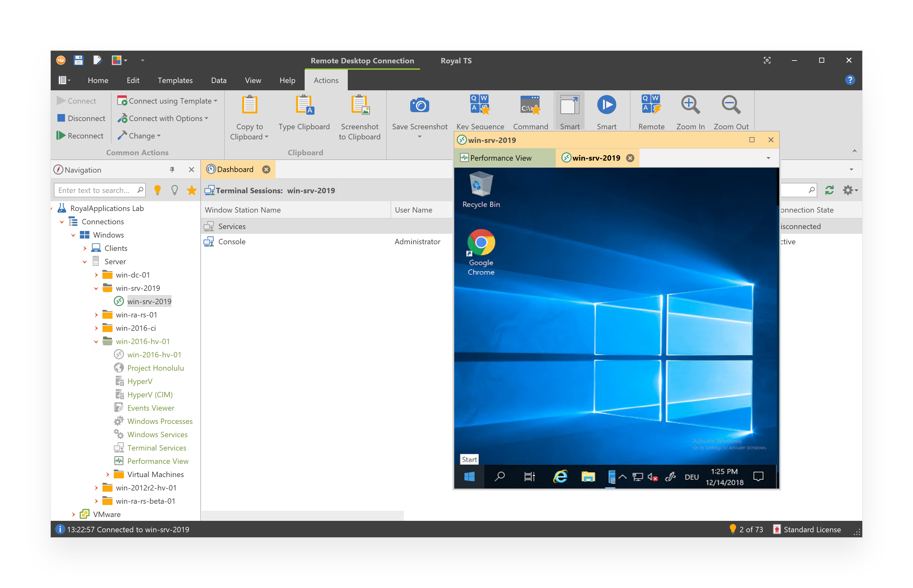
Task: Click the Zoom Out magnifier
Action: tap(731, 105)
